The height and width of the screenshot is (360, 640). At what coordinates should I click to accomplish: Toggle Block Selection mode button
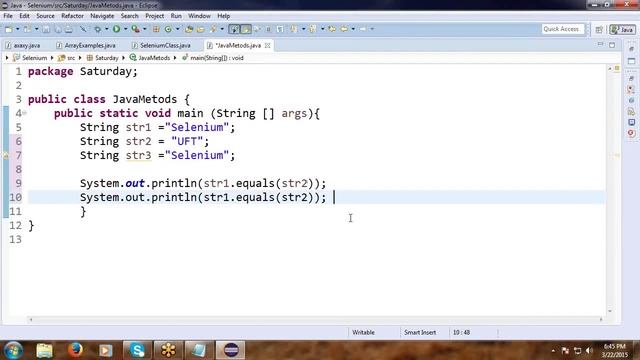click(x=268, y=29)
